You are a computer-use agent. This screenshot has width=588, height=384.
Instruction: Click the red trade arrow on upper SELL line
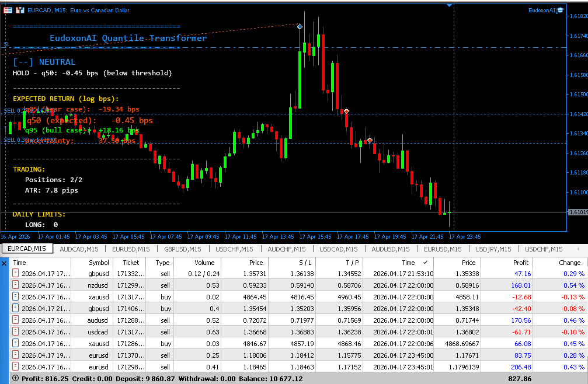346,111
